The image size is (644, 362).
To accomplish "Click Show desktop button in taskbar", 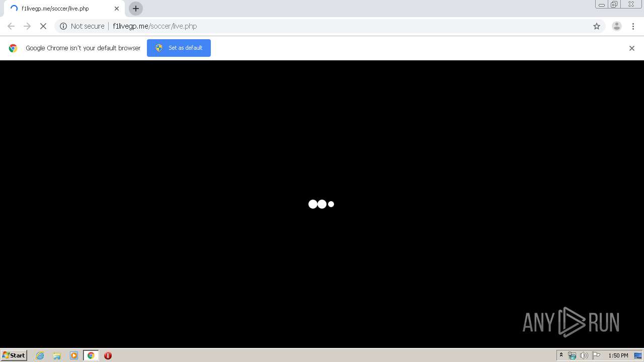I will tap(638, 355).
